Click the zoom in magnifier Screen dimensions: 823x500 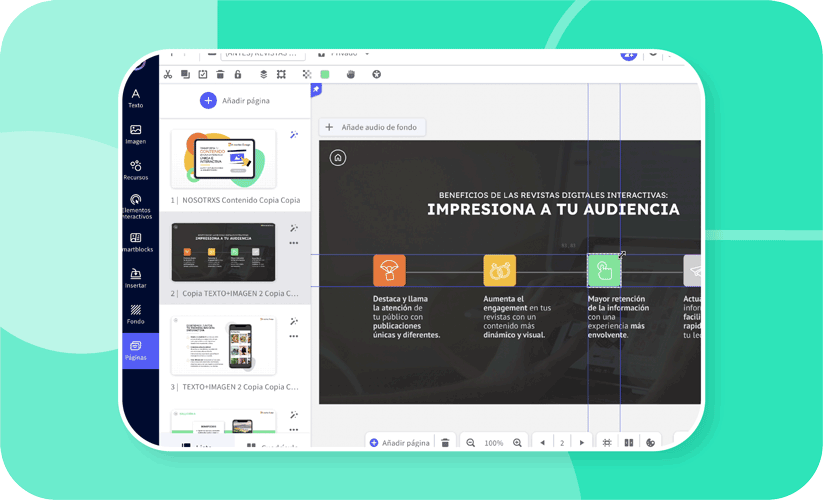(517, 443)
